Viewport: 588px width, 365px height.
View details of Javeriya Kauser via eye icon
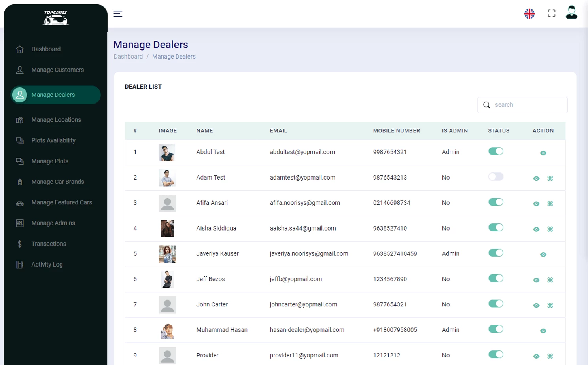click(x=543, y=255)
